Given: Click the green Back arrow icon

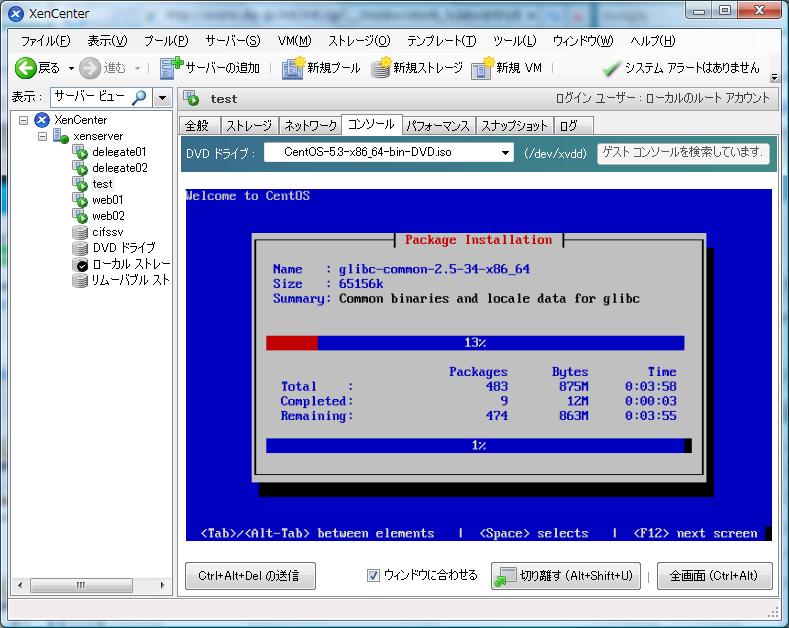Looking at the screenshot, I should tap(25, 68).
